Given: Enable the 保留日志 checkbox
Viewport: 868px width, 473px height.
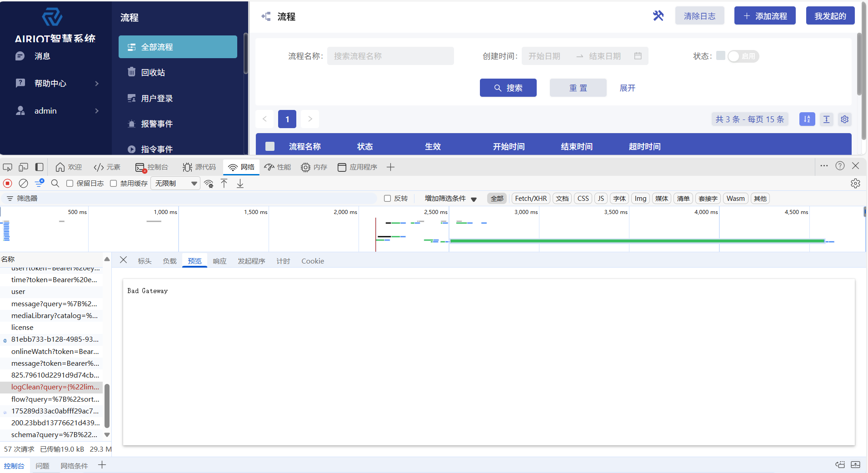Looking at the screenshot, I should tap(69, 183).
